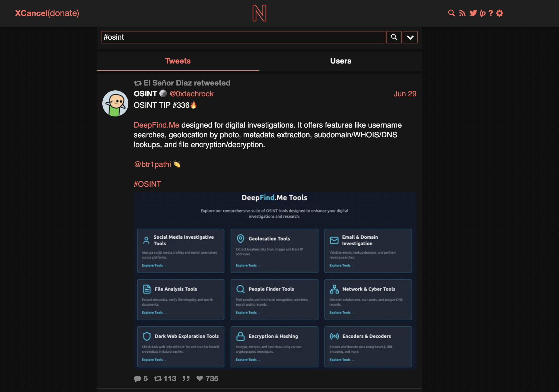Click the Network & Cyber Tools icon

click(334, 289)
